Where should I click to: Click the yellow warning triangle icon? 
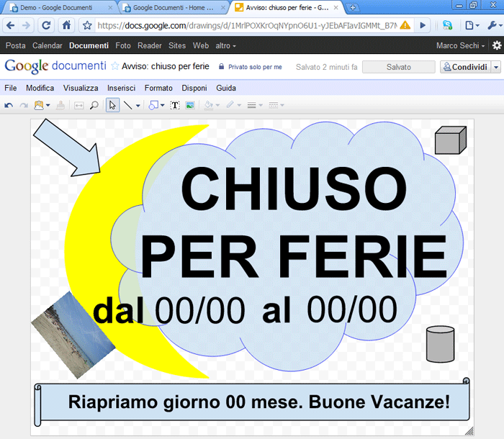coord(405,25)
